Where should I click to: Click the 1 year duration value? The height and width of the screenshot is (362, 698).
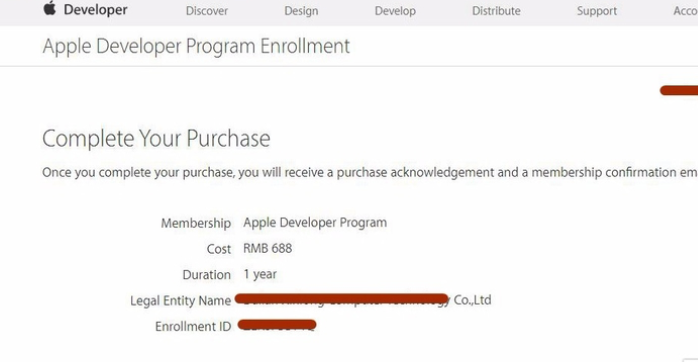click(260, 274)
